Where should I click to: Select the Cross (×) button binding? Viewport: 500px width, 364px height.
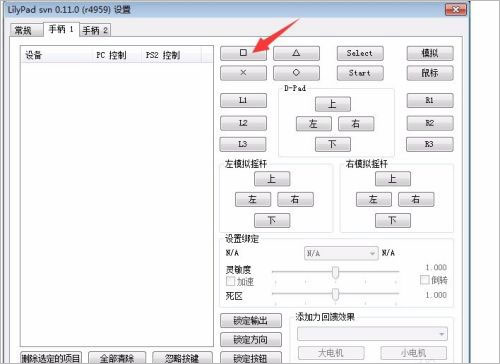(243, 73)
